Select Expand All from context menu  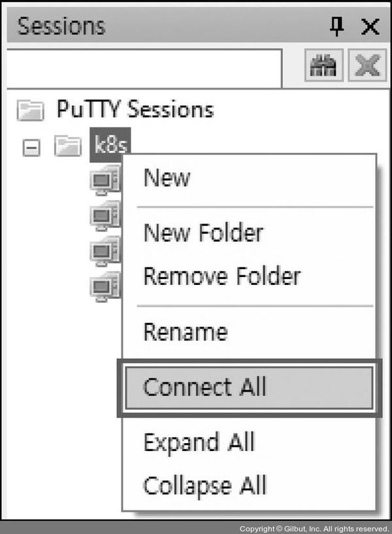199,442
